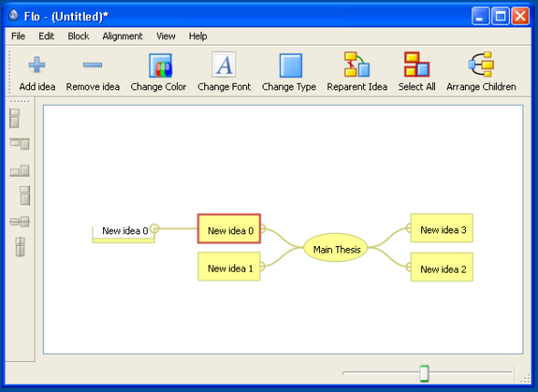This screenshot has height=392, width=538.
Task: Click the connector circle on New idea 2
Action: [x=409, y=267]
